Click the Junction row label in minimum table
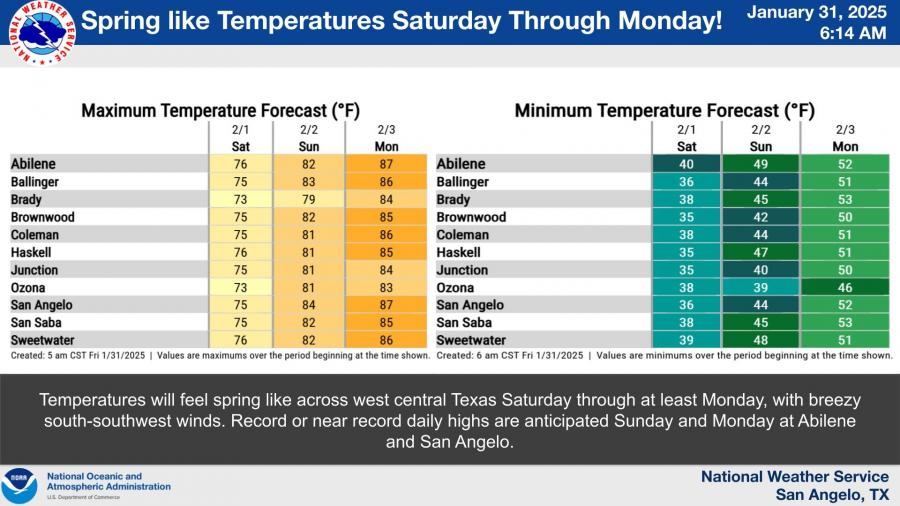The height and width of the screenshot is (506, 900). [x=463, y=270]
